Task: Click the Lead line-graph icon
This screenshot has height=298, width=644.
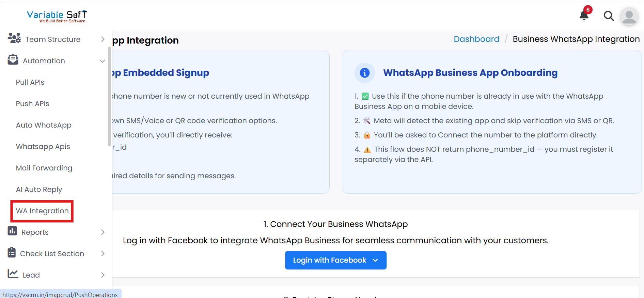Action: [x=13, y=274]
